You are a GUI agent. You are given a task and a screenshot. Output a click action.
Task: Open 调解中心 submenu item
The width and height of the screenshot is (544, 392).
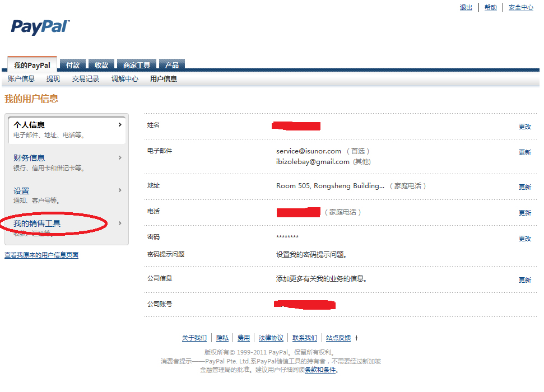pyautogui.click(x=124, y=79)
